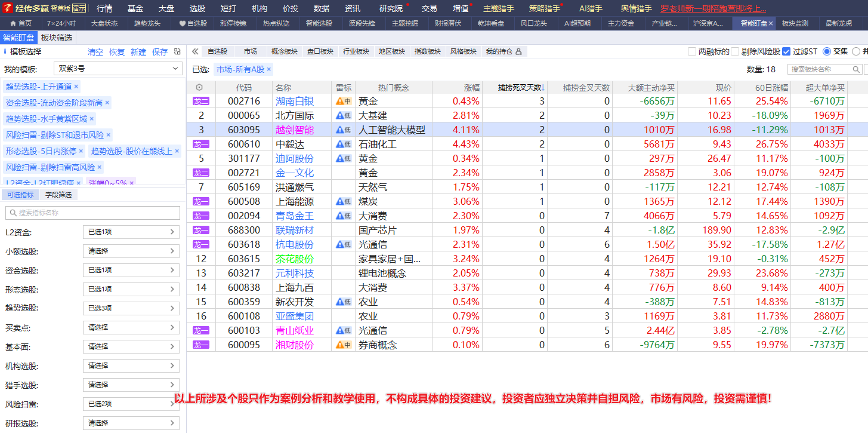Viewport: 868px width, 433px height.
Task: Open stock link 越剑智能
Action: point(295,130)
